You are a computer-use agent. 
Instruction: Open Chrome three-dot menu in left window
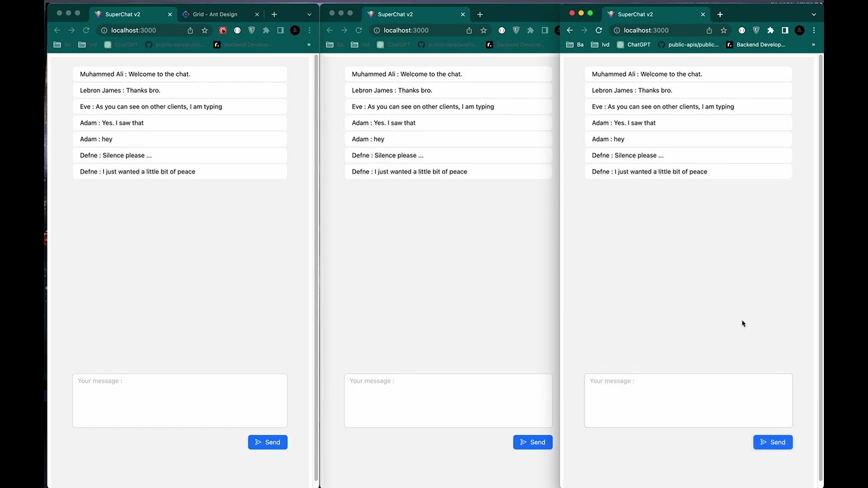coord(309,30)
